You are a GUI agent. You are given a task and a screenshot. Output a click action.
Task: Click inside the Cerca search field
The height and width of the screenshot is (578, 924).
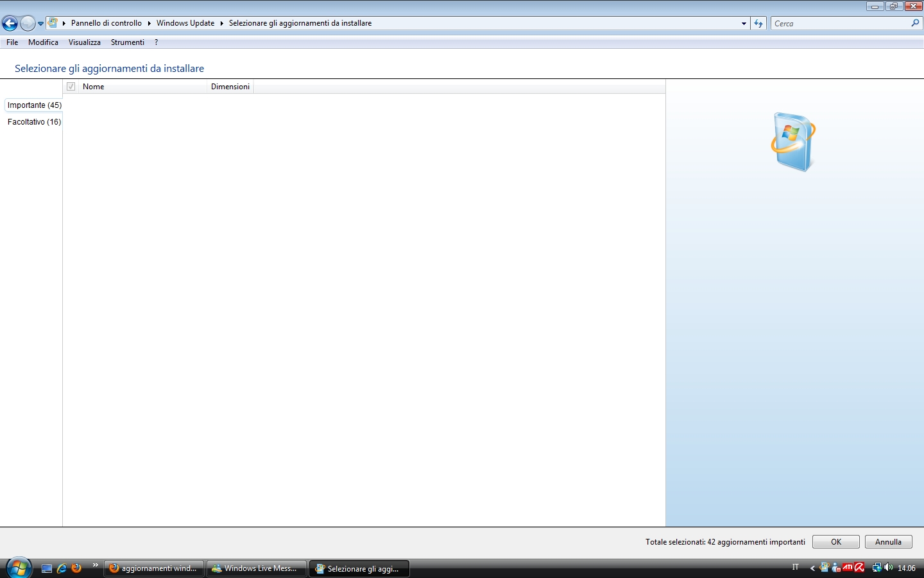[839, 23]
